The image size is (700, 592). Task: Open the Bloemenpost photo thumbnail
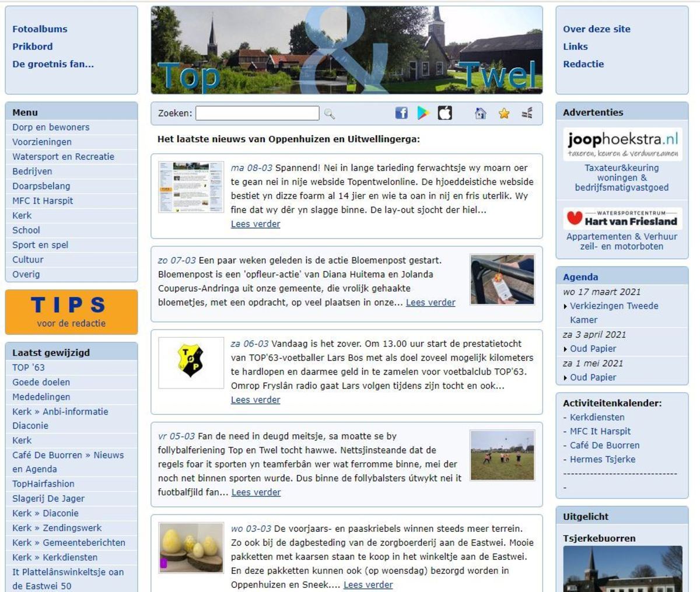502,279
